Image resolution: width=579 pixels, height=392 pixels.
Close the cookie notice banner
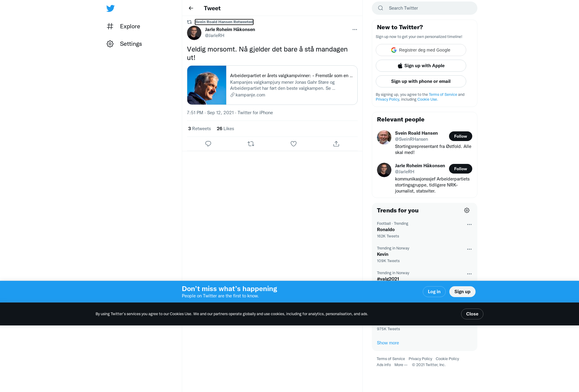pos(472,314)
